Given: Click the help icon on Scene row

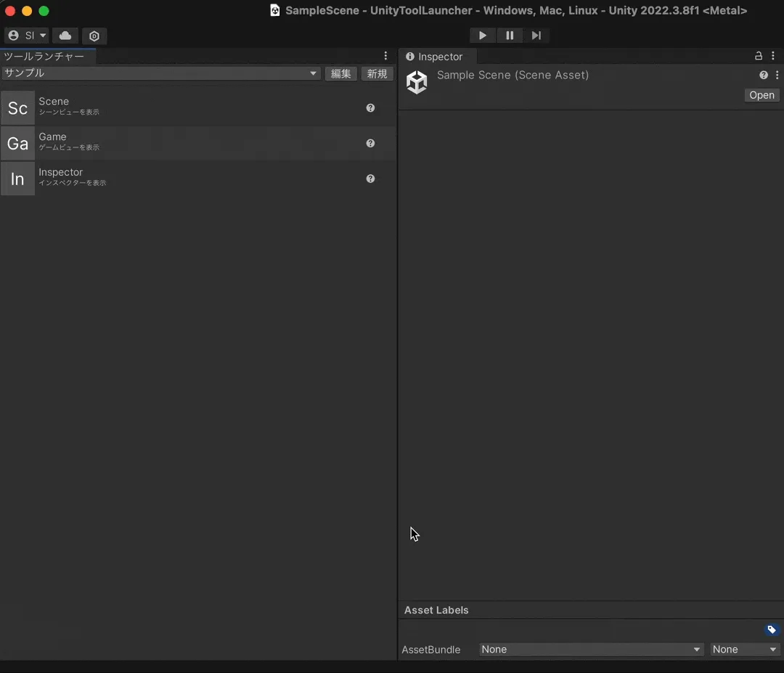Looking at the screenshot, I should tap(370, 108).
